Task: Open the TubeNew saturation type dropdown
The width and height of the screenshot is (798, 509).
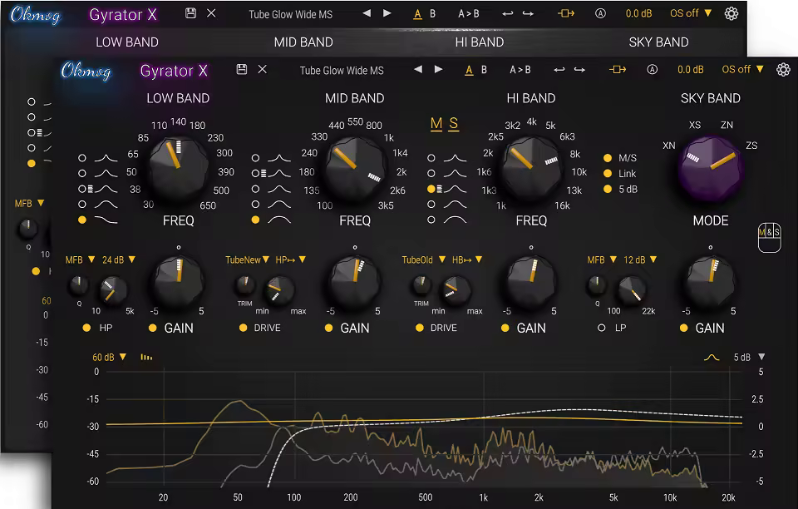Action: click(248, 260)
